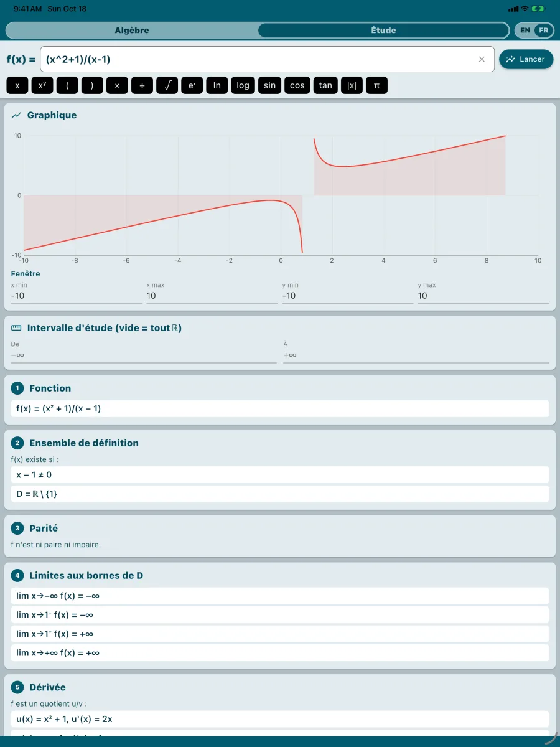Click the parity result 'ni paire ni impaire'
The image size is (560, 747).
click(x=56, y=545)
